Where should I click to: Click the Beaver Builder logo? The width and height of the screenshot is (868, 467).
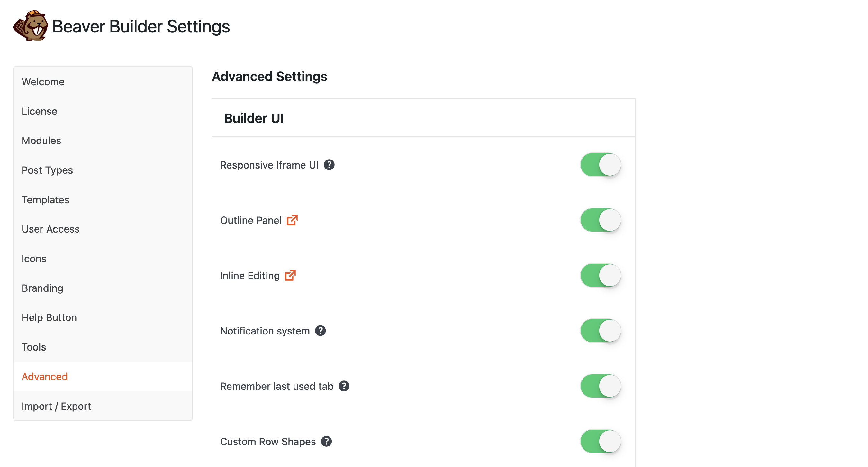point(30,25)
